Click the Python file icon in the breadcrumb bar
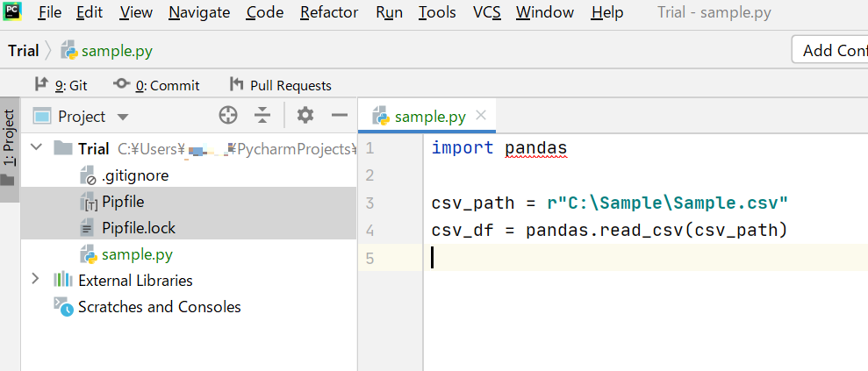Image resolution: width=868 pixels, height=371 pixels. 69,50
